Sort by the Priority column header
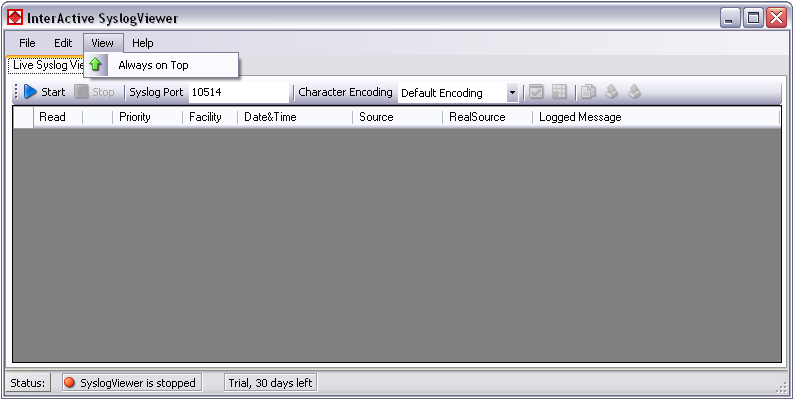 click(x=135, y=117)
